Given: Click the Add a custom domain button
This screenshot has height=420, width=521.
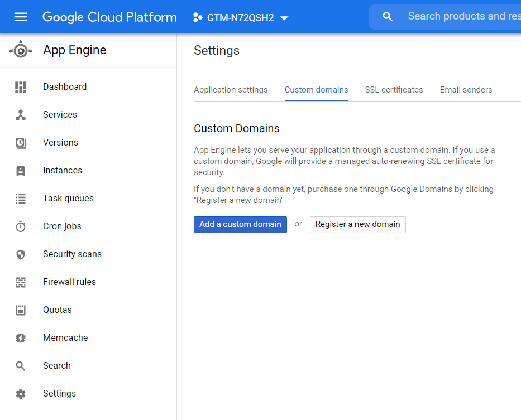Looking at the screenshot, I should [240, 224].
